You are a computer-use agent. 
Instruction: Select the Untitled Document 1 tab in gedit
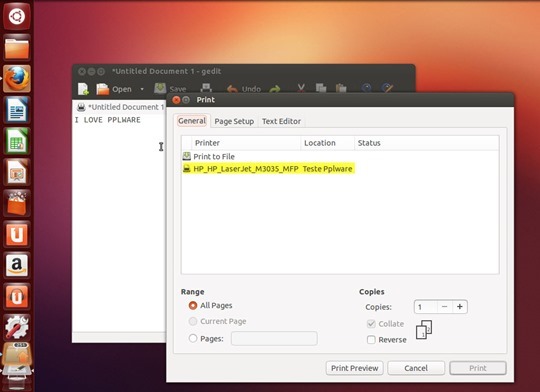coord(121,107)
